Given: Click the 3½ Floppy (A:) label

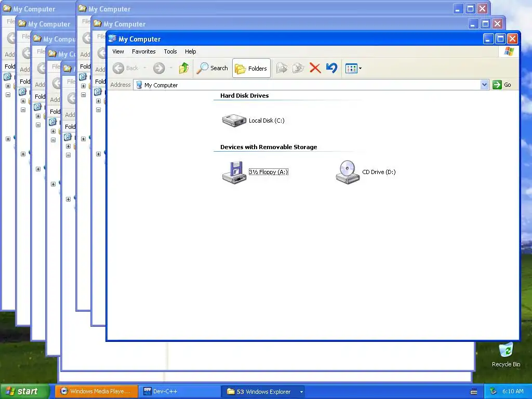Looking at the screenshot, I should tap(269, 172).
